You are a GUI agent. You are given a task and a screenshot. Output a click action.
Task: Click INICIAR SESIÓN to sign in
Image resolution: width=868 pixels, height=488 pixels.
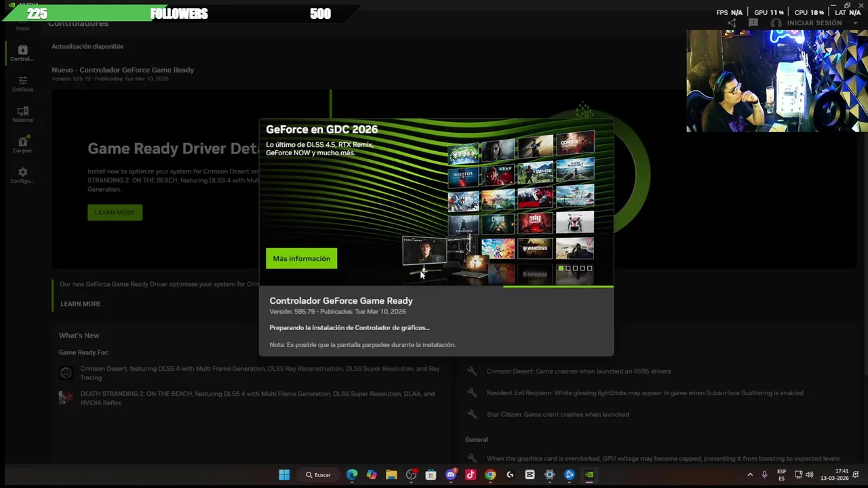tap(814, 23)
